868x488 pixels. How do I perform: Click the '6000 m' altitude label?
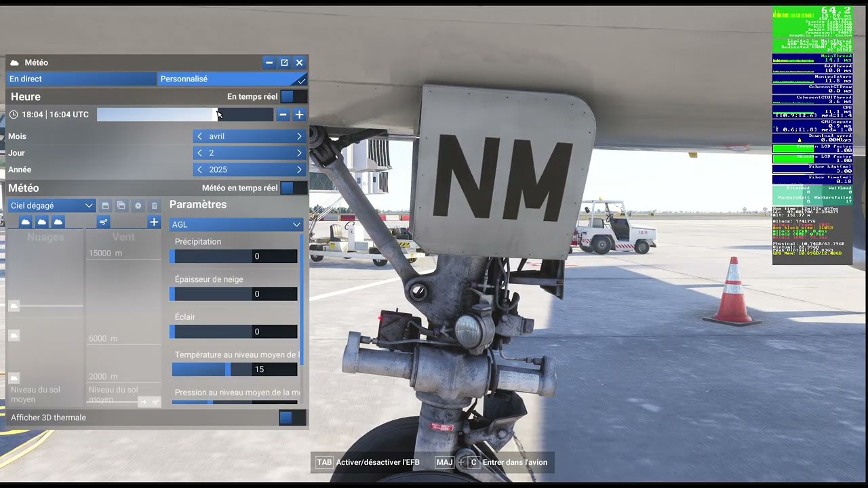(103, 338)
